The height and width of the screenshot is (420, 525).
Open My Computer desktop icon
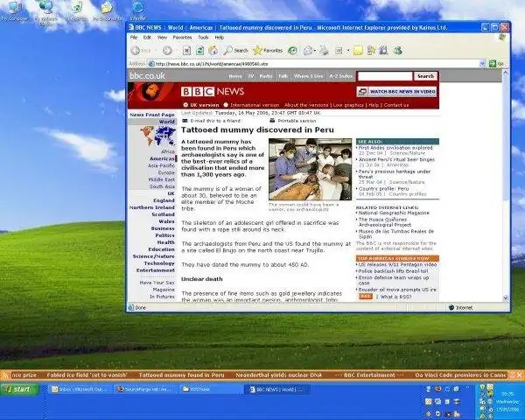click(x=14, y=10)
